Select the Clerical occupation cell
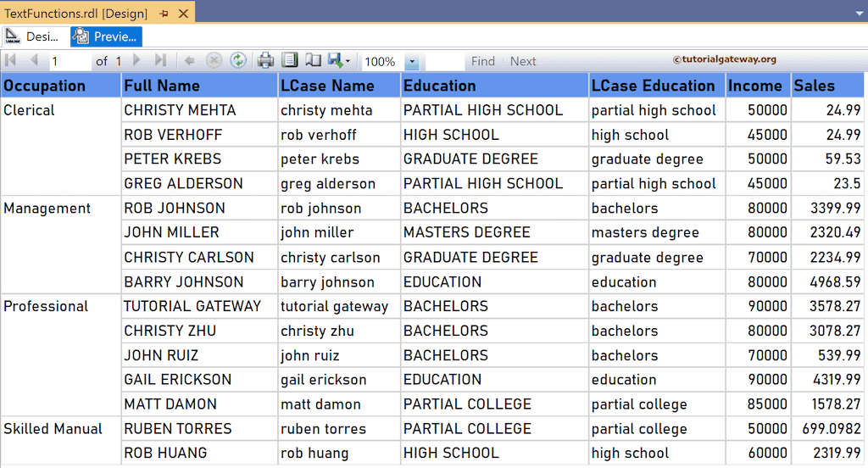868x468 pixels. click(x=61, y=146)
